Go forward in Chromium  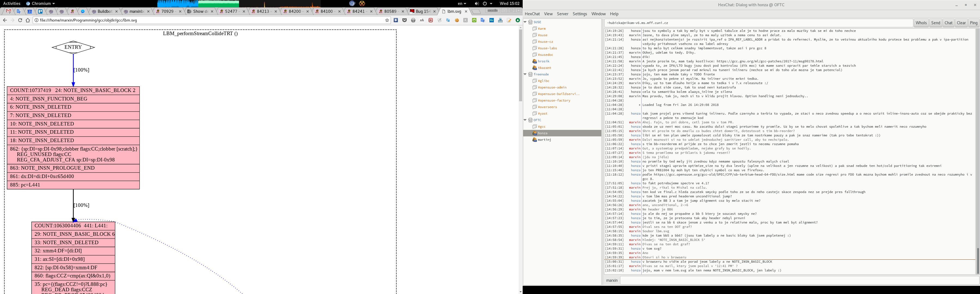pos(12,20)
